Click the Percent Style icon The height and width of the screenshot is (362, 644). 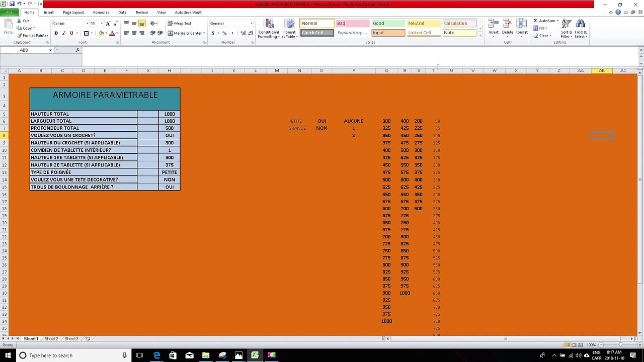224,33
